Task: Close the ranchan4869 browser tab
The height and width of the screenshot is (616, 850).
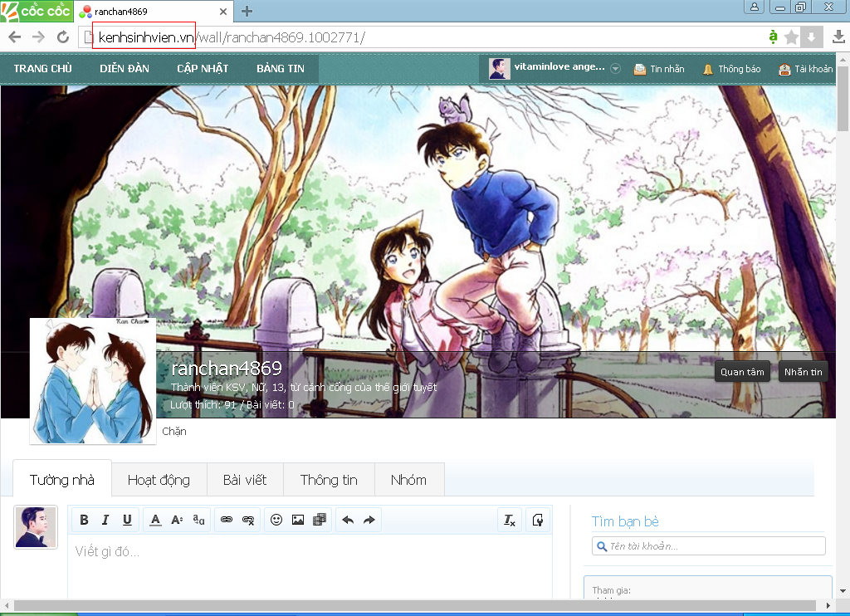Action: click(x=223, y=12)
